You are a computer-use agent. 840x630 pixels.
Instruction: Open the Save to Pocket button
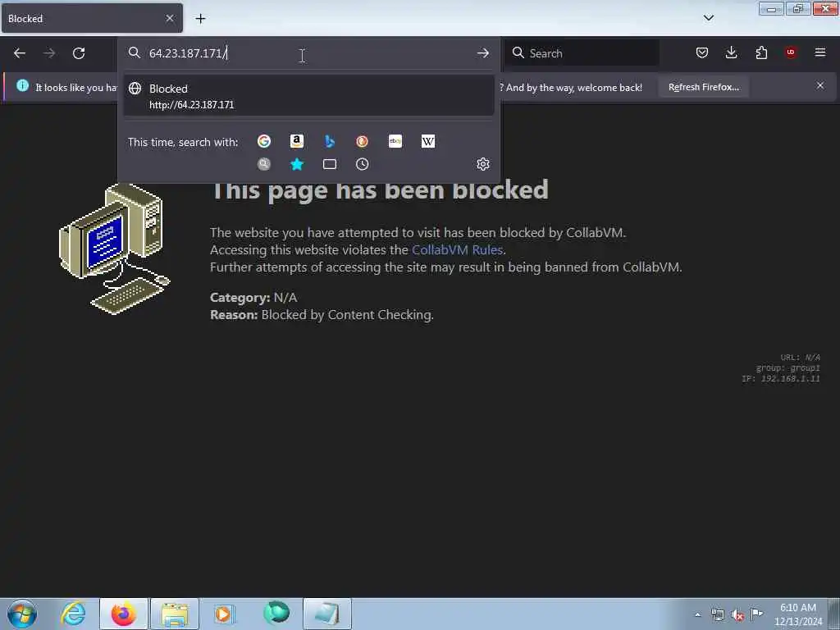pyautogui.click(x=702, y=52)
